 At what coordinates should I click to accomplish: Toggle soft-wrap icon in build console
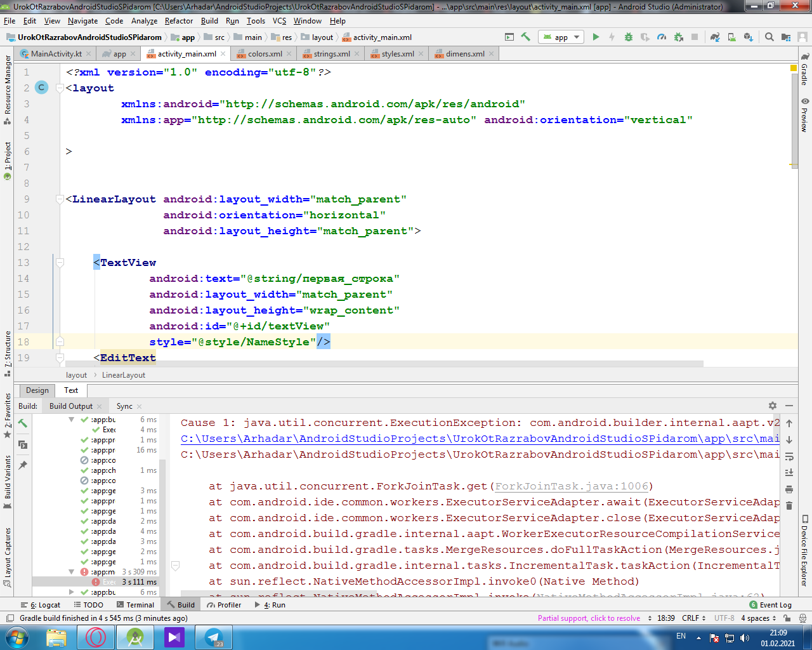pos(789,456)
